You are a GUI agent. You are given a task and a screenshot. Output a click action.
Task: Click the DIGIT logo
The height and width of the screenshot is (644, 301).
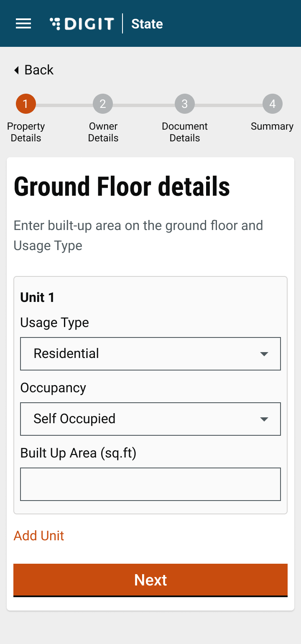[82, 24]
